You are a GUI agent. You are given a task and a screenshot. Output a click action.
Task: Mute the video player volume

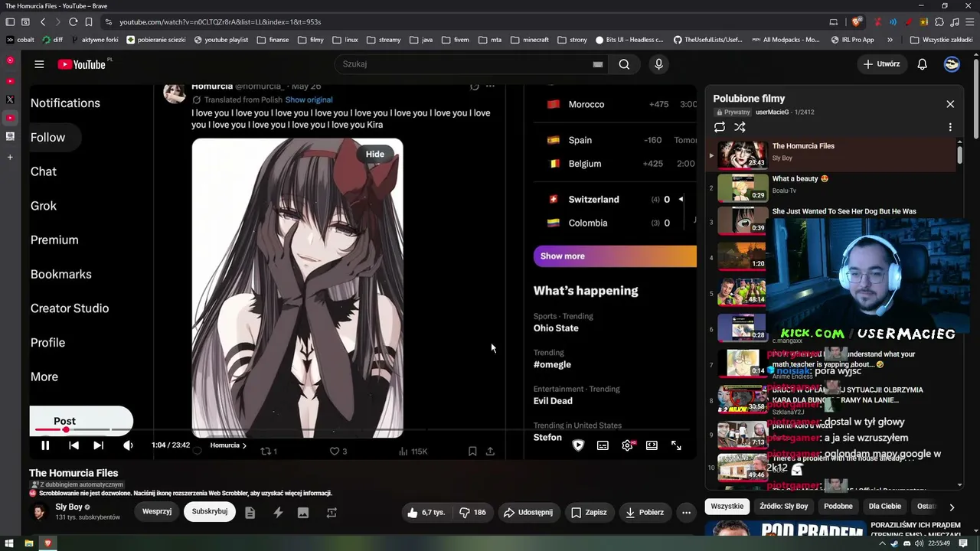click(x=128, y=445)
